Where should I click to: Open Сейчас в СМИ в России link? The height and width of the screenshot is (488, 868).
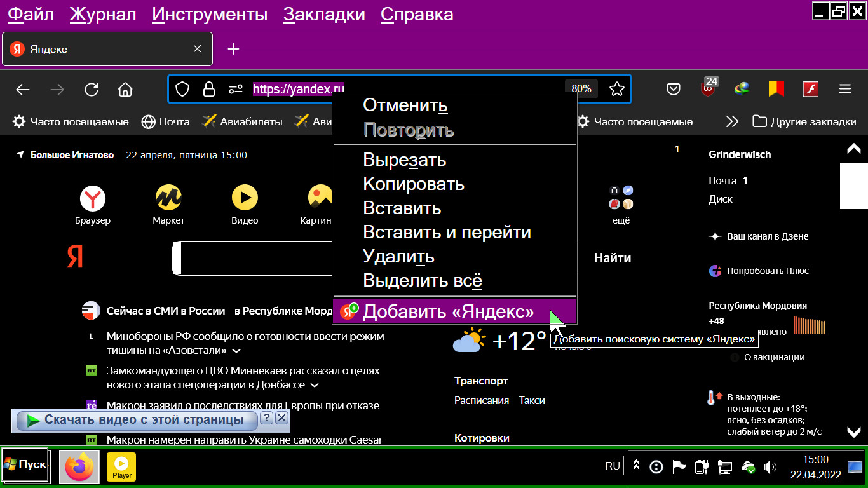166,311
